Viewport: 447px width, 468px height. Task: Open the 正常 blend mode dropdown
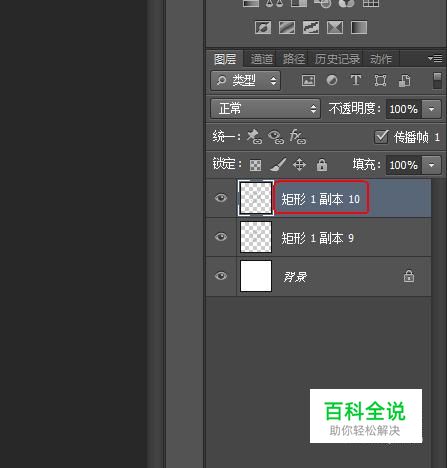(x=266, y=108)
